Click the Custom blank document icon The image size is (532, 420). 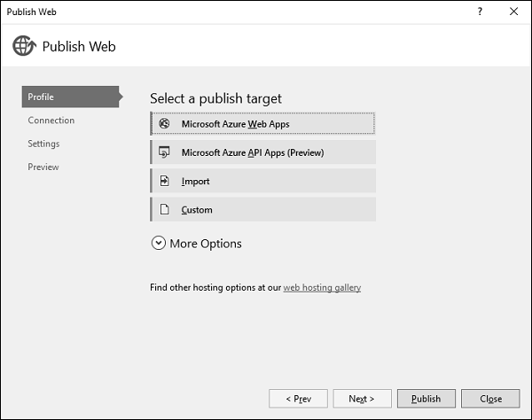pyautogui.click(x=164, y=210)
